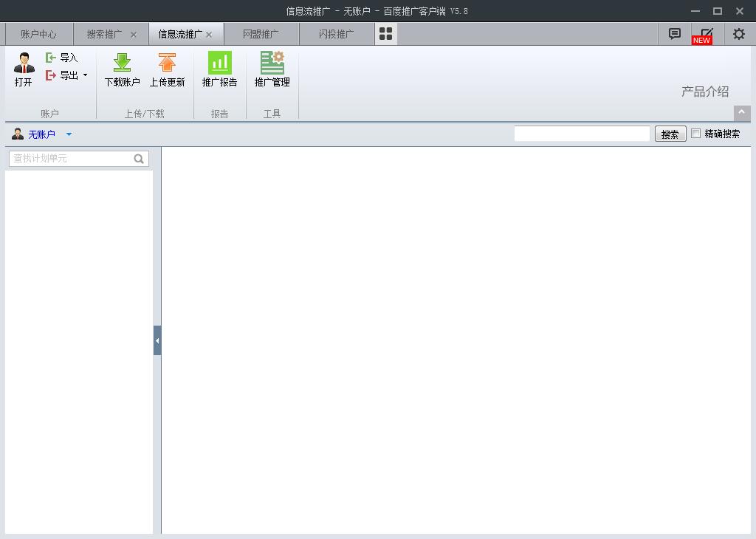The image size is (756, 539).
Task: Close the 信息流推广 tab
Action: 209,35
